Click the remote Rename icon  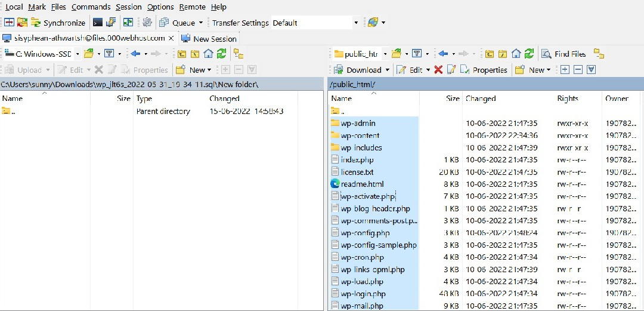pyautogui.click(x=451, y=70)
